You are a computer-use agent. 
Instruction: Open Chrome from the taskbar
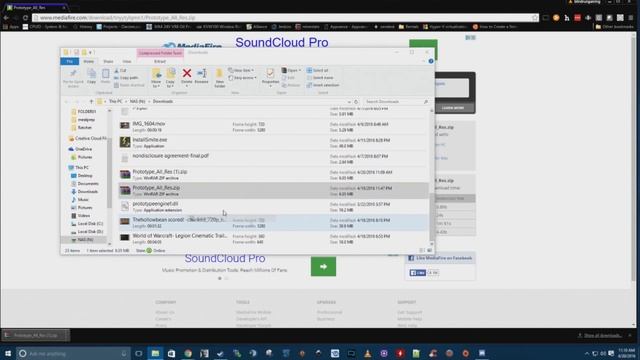[188, 353]
